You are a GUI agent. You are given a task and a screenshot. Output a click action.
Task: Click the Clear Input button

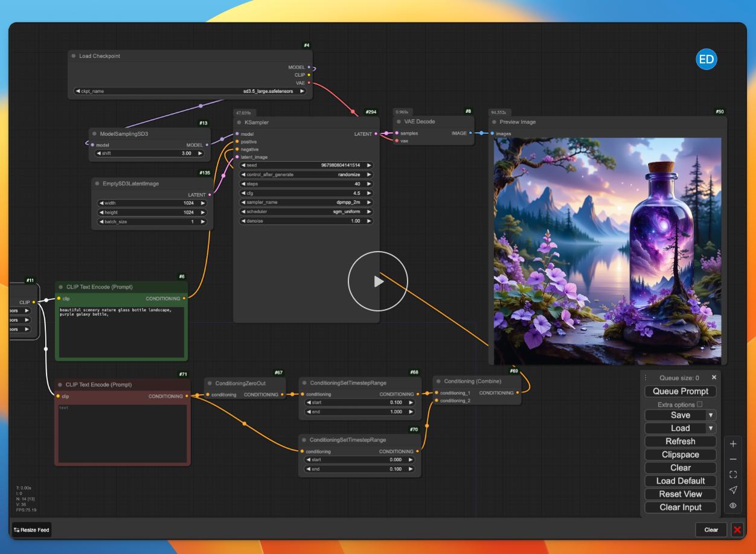coord(681,508)
